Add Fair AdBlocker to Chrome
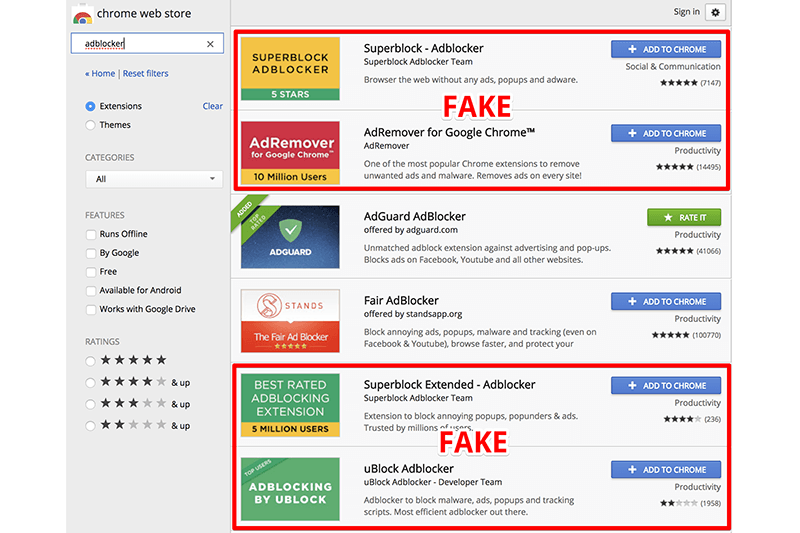 point(666,301)
